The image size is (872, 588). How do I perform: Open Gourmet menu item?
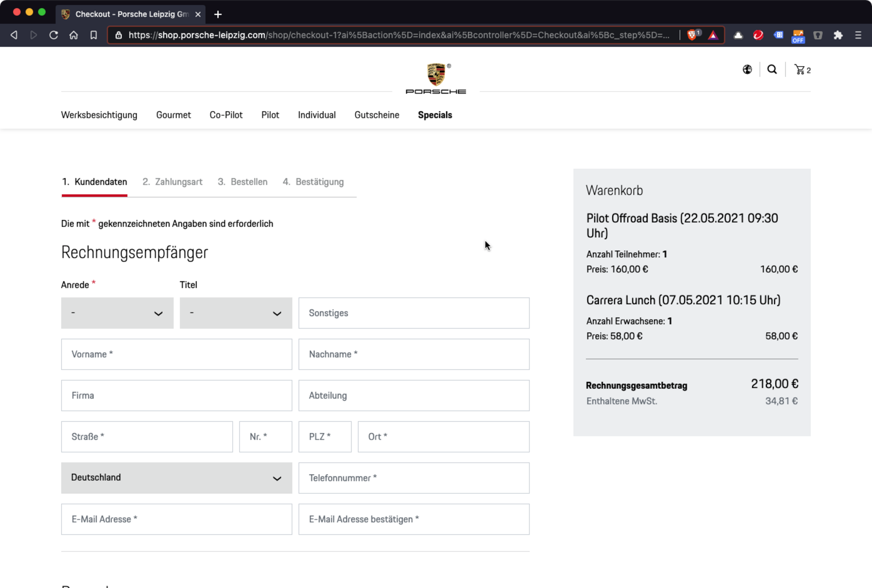click(173, 115)
